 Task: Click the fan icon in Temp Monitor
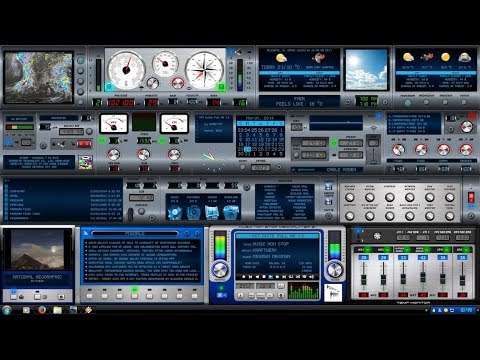click(x=377, y=236)
